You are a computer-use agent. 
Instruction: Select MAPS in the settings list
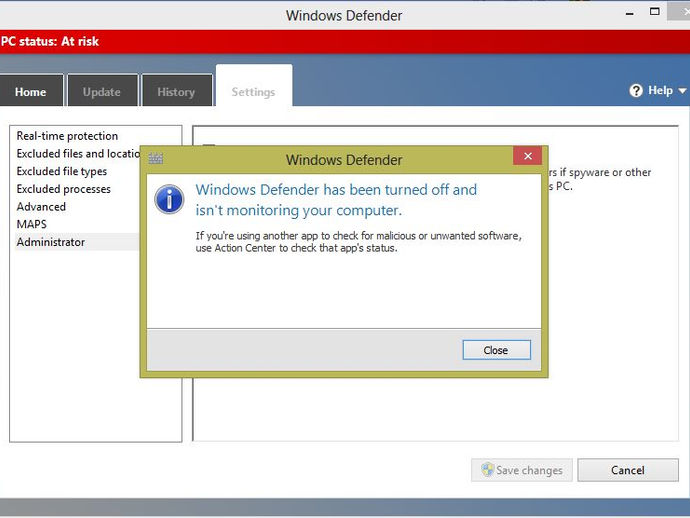click(x=32, y=224)
